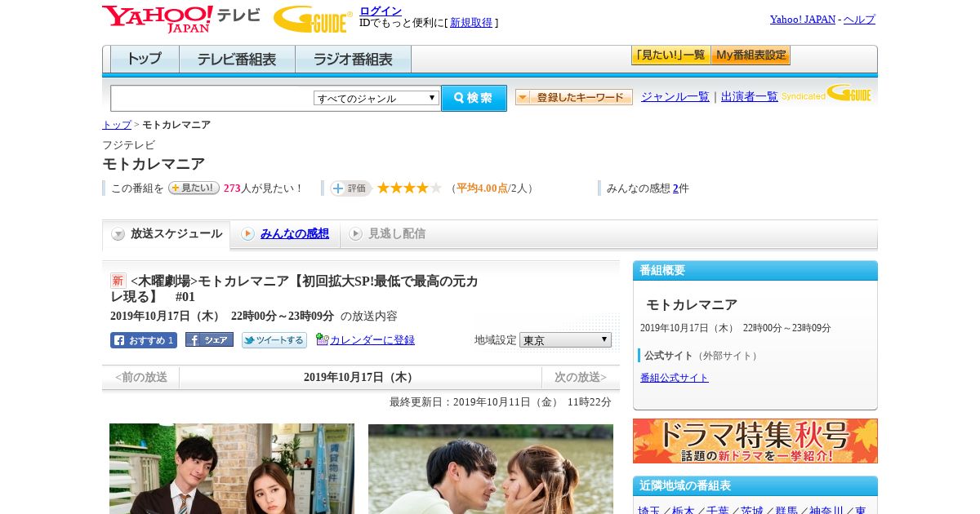Open the テレビ番組表 tab
Screen dimensions: 980x514
[x=237, y=59]
